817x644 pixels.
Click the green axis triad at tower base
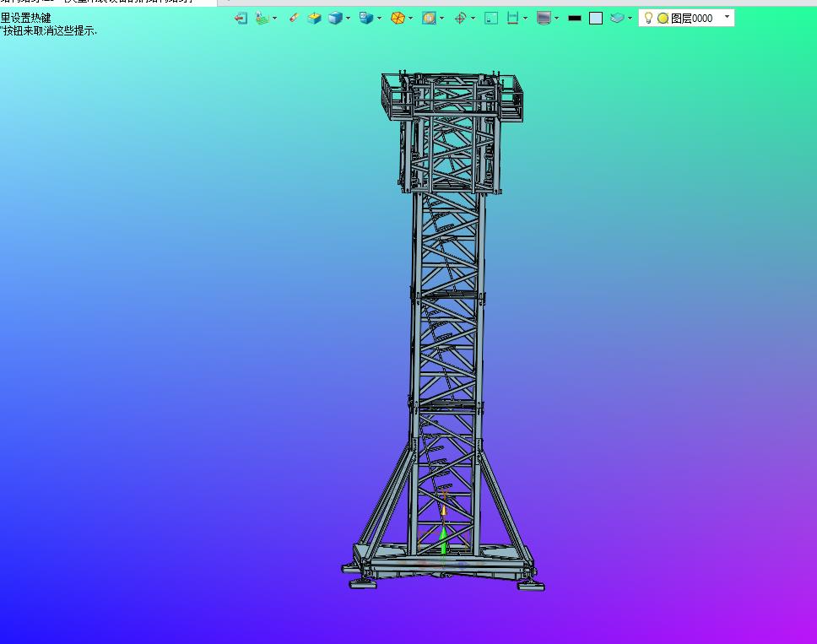pyautogui.click(x=443, y=538)
